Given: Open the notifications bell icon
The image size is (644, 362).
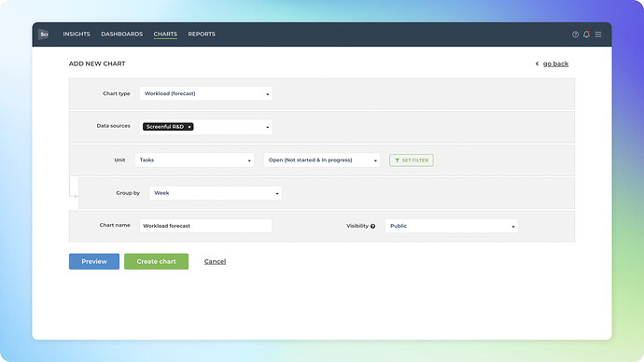Looking at the screenshot, I should pos(586,35).
